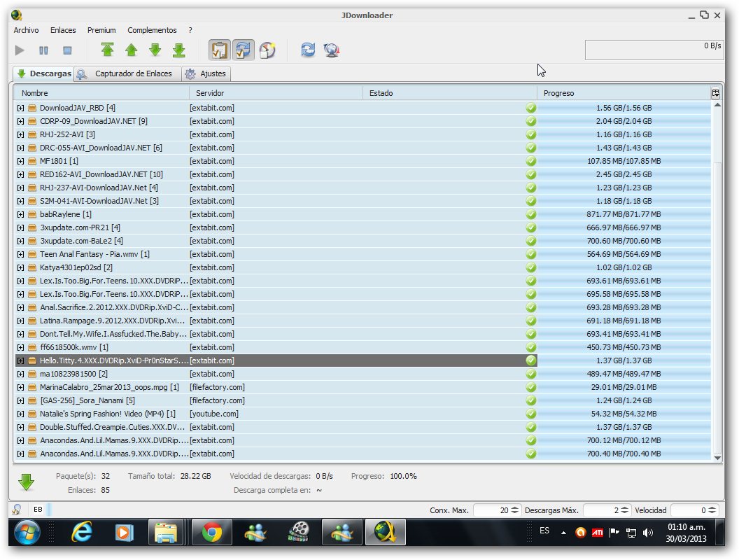This screenshot has width=739, height=560.
Task: Open Windows Media Player from the taskbar
Action: tap(124, 533)
